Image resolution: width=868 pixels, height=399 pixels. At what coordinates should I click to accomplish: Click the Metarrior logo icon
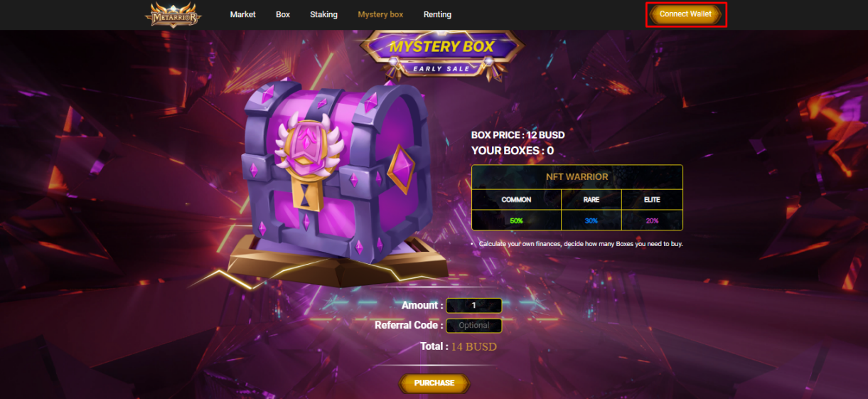click(x=173, y=14)
